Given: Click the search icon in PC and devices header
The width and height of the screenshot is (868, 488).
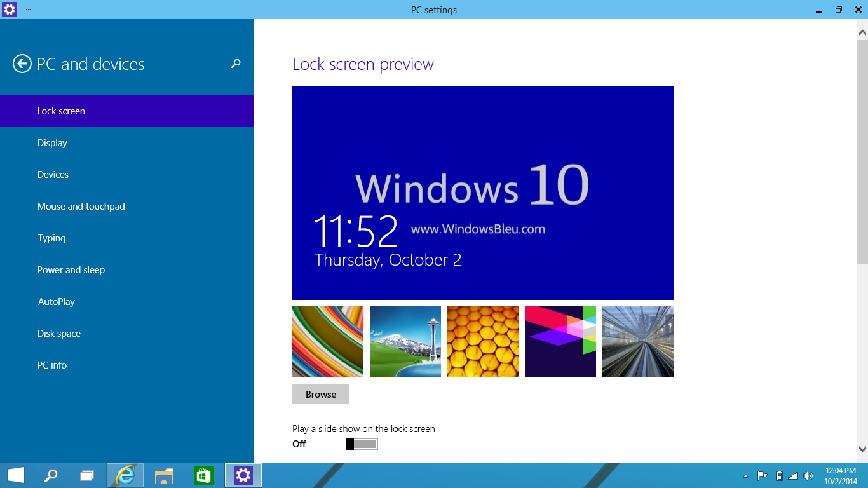Looking at the screenshot, I should [235, 64].
